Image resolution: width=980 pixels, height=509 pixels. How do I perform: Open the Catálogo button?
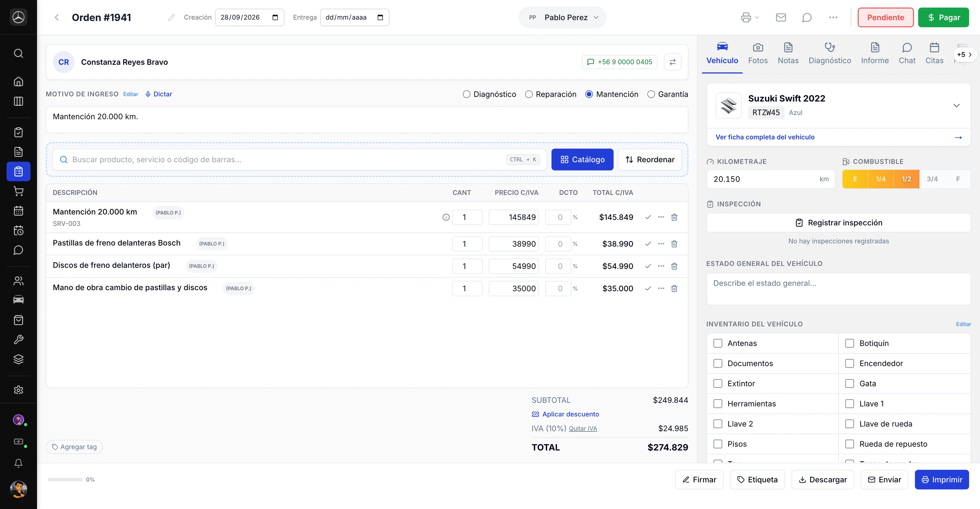pos(582,159)
